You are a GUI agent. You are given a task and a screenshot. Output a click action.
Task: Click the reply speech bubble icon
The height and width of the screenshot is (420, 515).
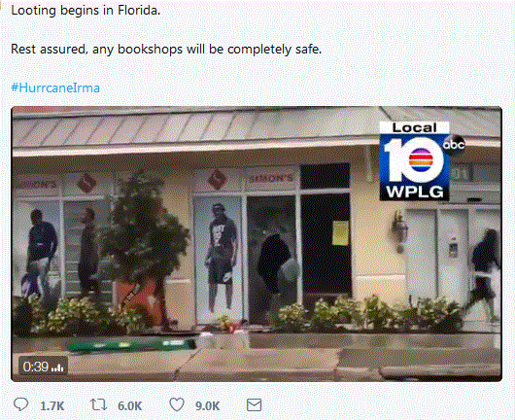click(20, 404)
